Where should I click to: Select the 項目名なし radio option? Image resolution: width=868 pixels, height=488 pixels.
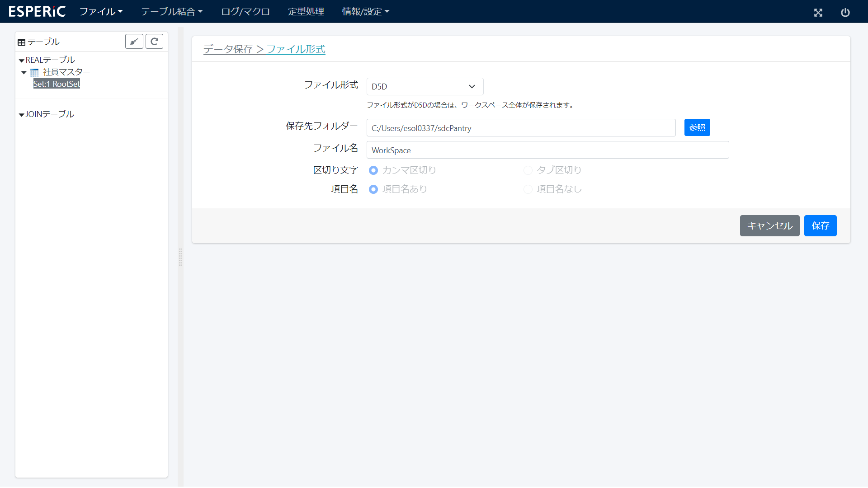tap(528, 189)
